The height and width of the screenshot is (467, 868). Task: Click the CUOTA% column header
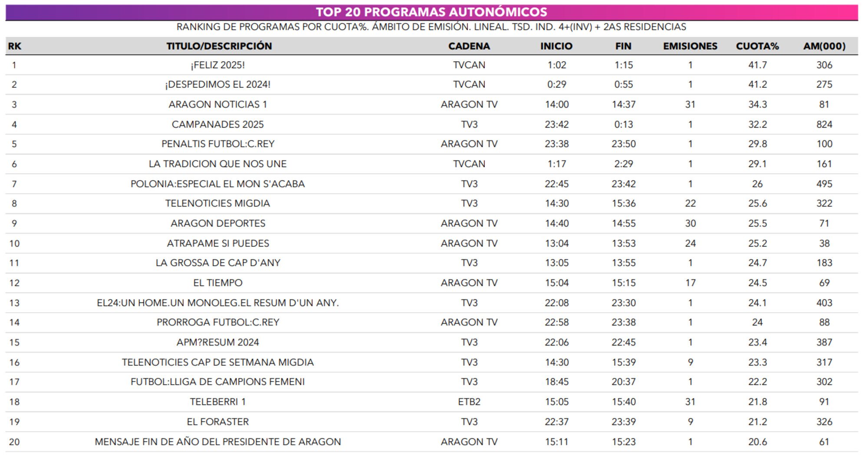click(757, 46)
